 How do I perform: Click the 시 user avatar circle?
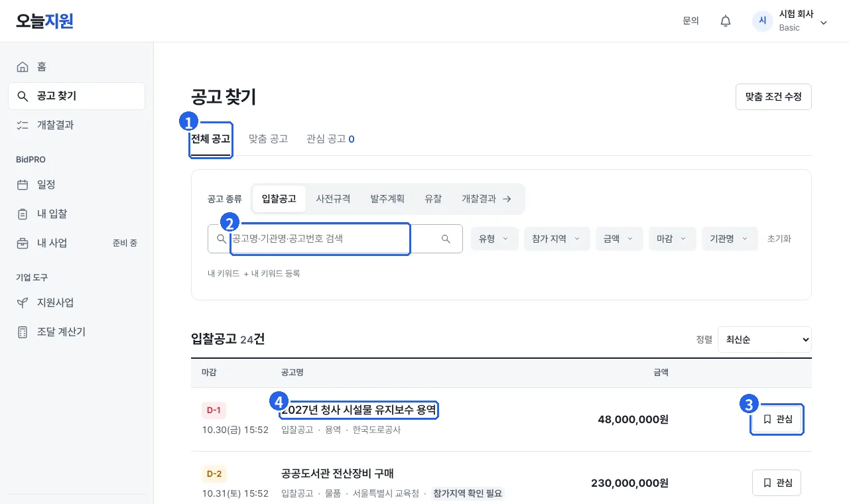(x=763, y=21)
